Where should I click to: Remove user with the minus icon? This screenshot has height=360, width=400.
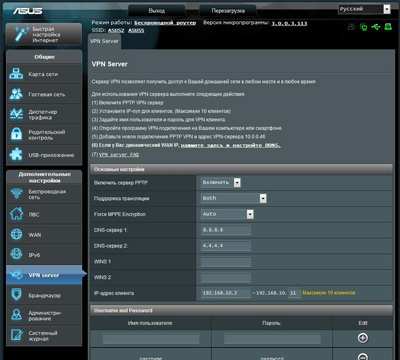(x=363, y=357)
